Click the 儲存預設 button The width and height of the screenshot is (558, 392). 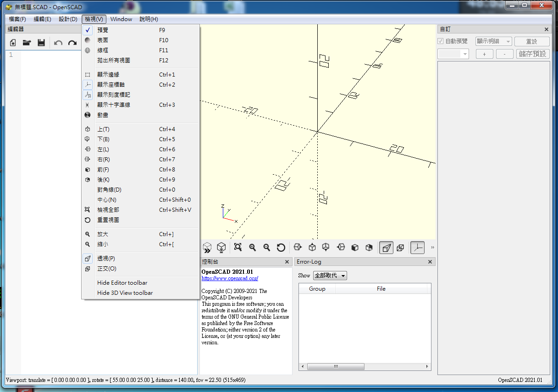tap(533, 54)
